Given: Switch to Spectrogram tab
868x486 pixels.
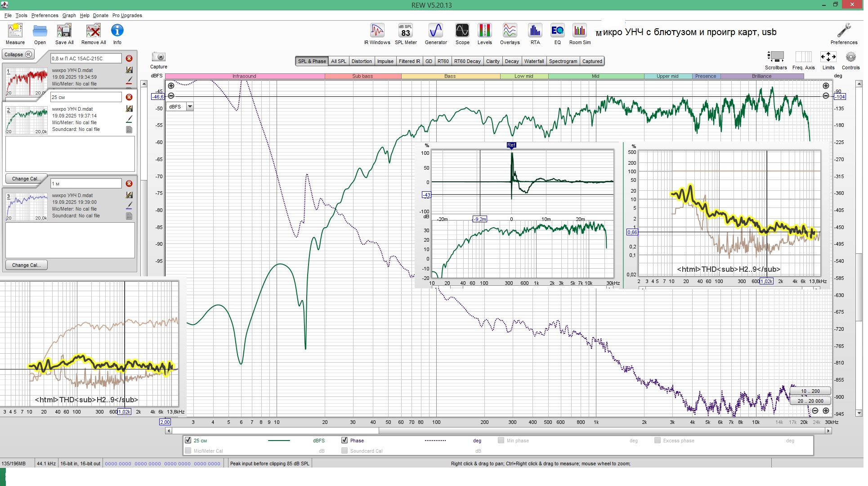Looking at the screenshot, I should point(563,61).
